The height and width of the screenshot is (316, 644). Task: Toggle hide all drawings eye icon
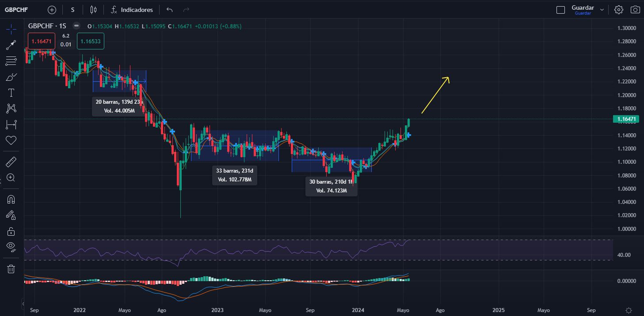coord(11,247)
